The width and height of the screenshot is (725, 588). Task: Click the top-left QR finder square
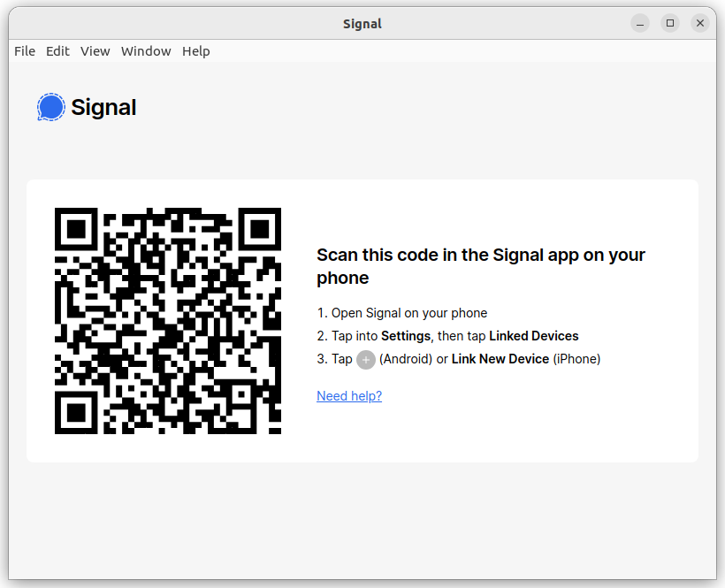click(76, 229)
